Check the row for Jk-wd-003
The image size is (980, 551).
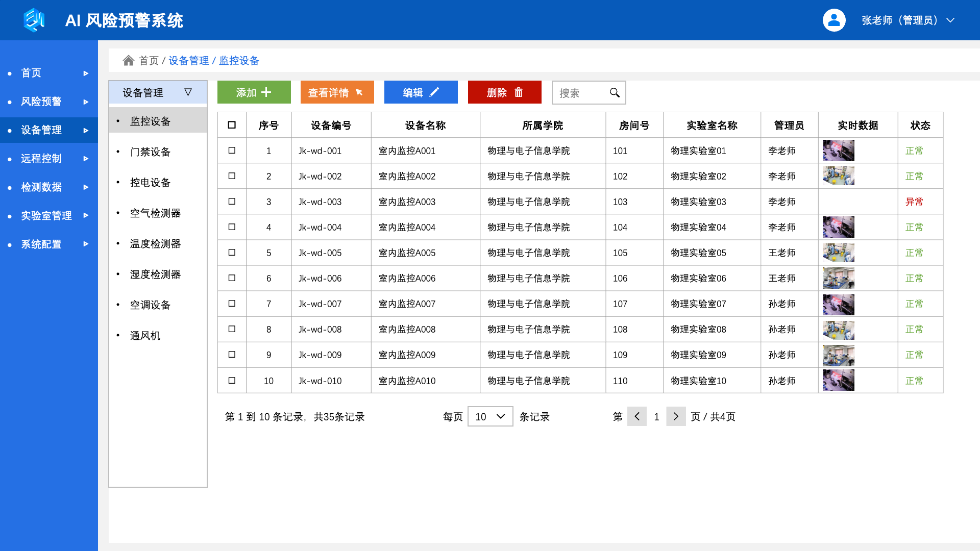coord(232,202)
